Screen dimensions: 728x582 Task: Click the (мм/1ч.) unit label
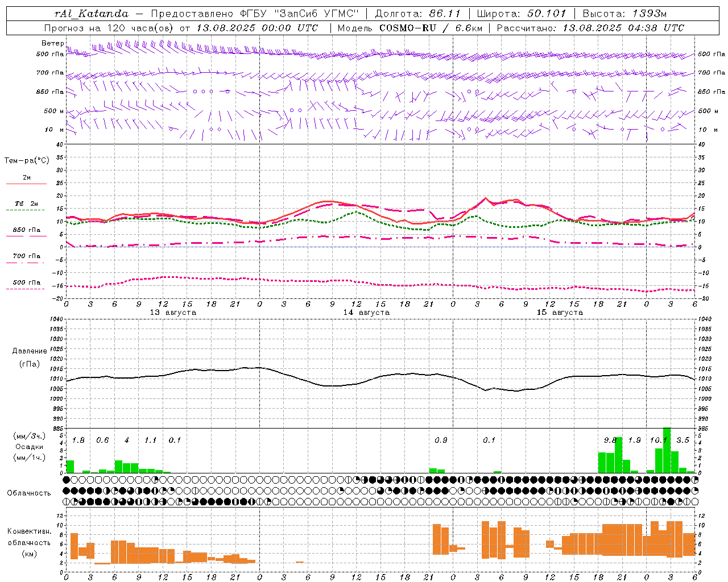[x=30, y=458]
